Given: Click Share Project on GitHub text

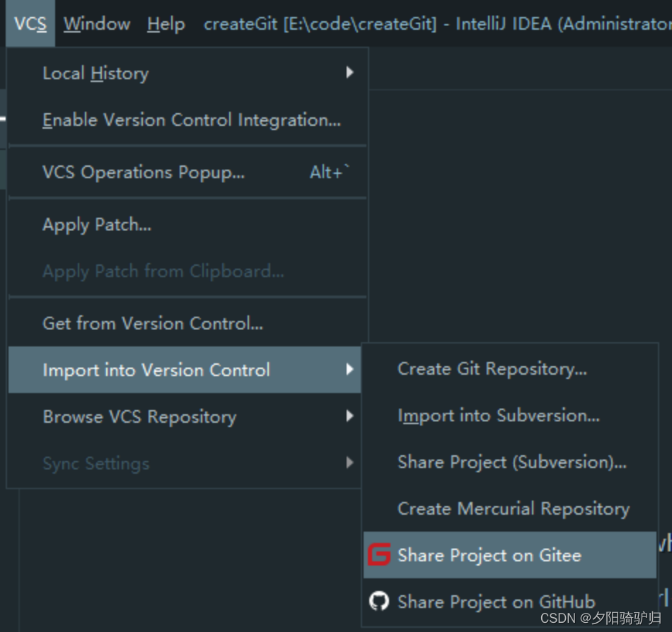Looking at the screenshot, I should 497,602.
